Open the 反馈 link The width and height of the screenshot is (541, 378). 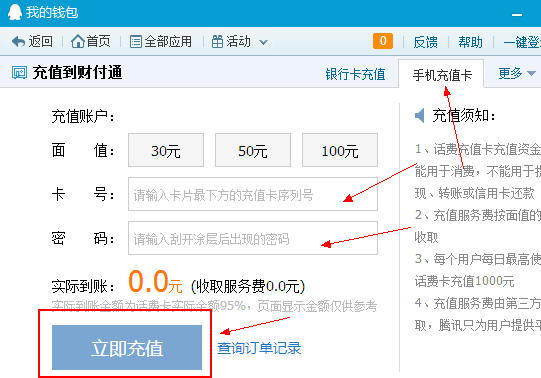pos(425,42)
